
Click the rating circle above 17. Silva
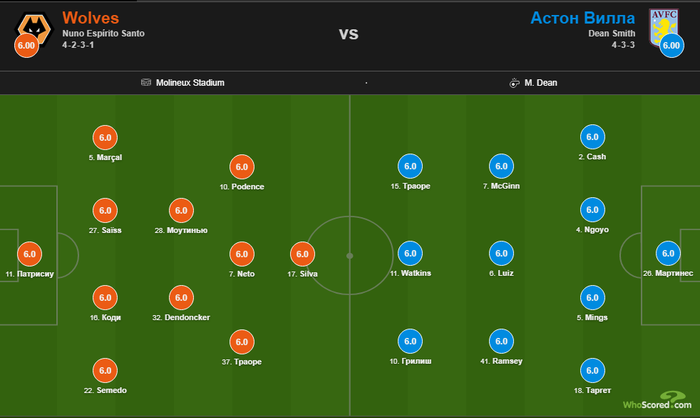302,254
